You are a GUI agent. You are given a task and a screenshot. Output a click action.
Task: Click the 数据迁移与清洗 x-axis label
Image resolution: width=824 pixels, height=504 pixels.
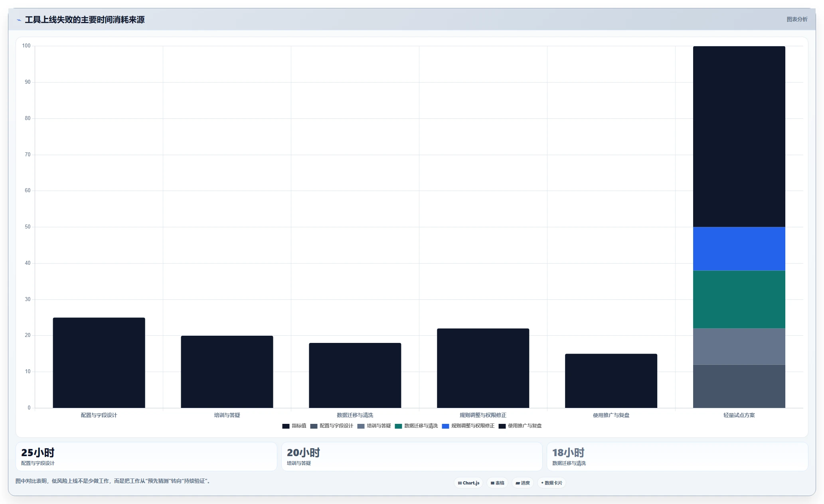[355, 415]
